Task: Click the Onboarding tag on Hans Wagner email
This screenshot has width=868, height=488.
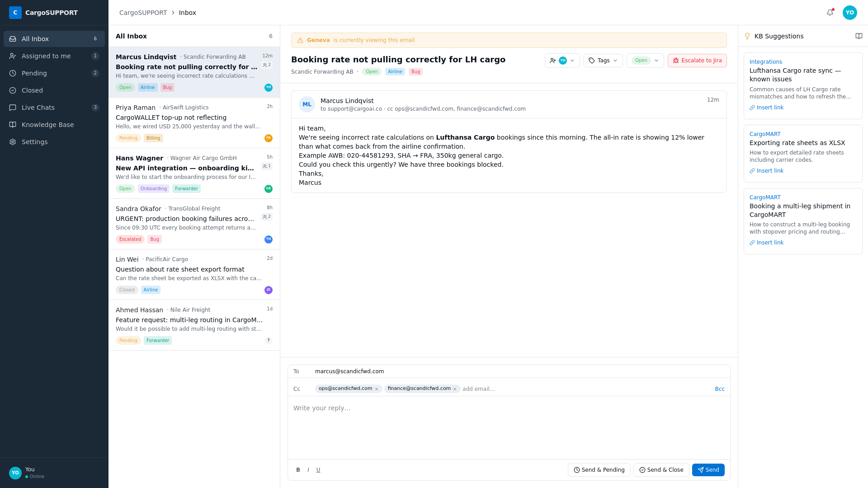Action: click(154, 189)
